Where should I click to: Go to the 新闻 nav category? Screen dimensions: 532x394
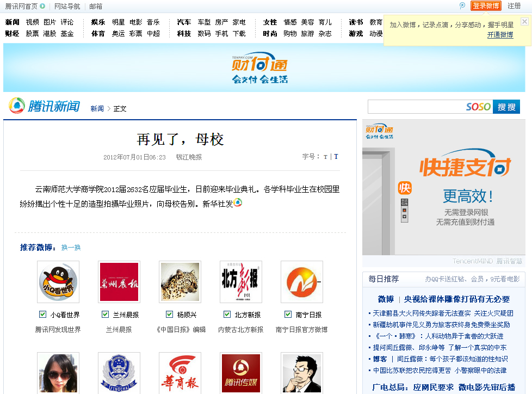pyautogui.click(x=12, y=22)
